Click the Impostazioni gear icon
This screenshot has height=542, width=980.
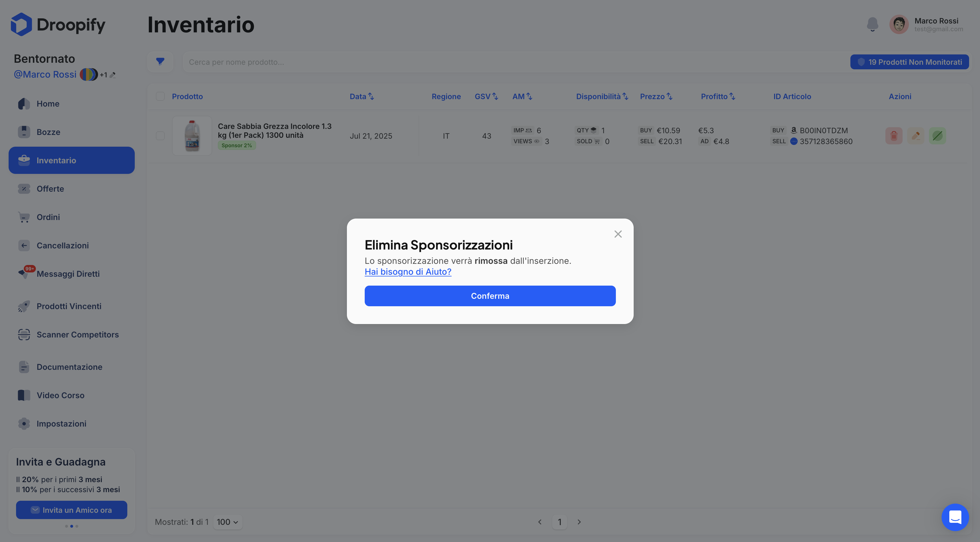point(24,424)
